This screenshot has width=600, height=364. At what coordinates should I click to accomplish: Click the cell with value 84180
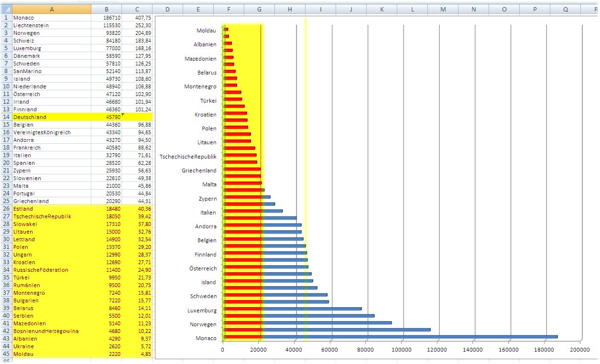point(106,41)
